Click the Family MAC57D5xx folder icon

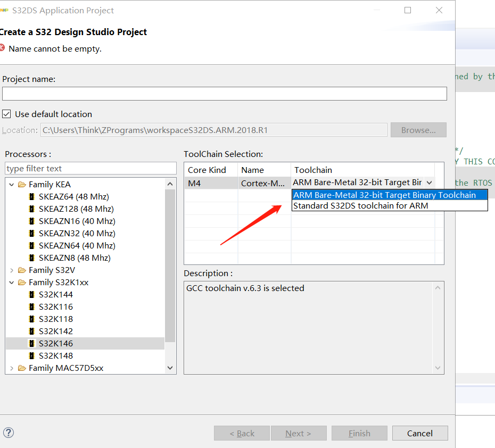[22, 368]
